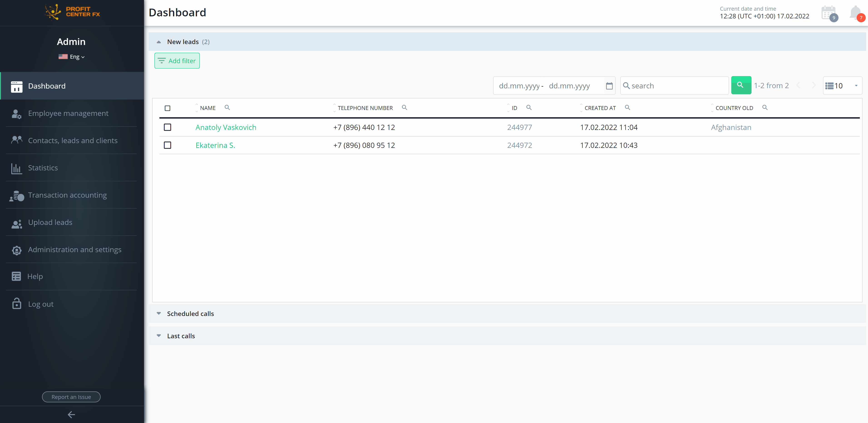This screenshot has width=868, height=423.
Task: Click the US flag language icon
Action: pos(63,57)
